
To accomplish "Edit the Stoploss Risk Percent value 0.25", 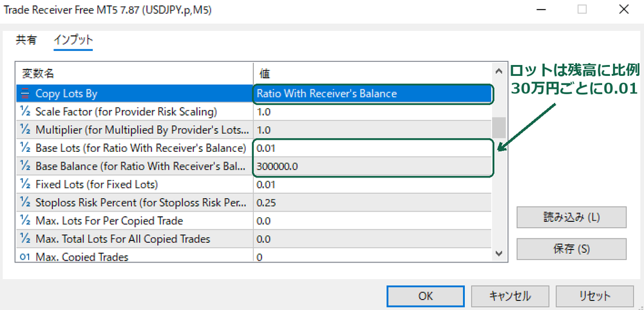I will (x=372, y=203).
